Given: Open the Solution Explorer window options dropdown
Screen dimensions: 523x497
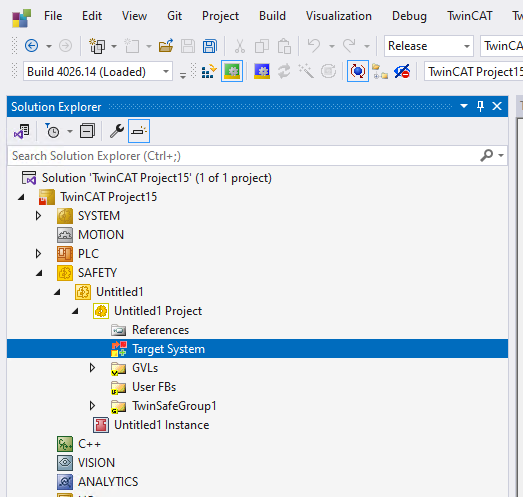Looking at the screenshot, I should (x=464, y=106).
